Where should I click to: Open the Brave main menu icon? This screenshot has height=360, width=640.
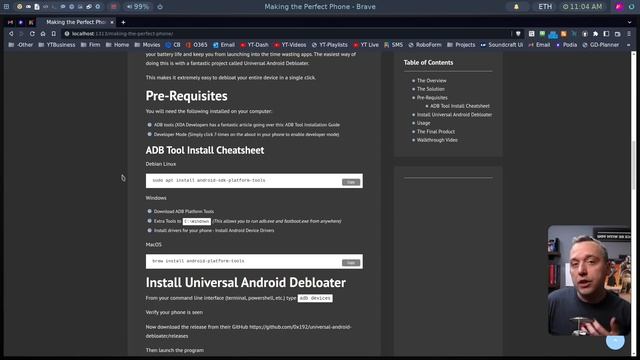pos(629,34)
